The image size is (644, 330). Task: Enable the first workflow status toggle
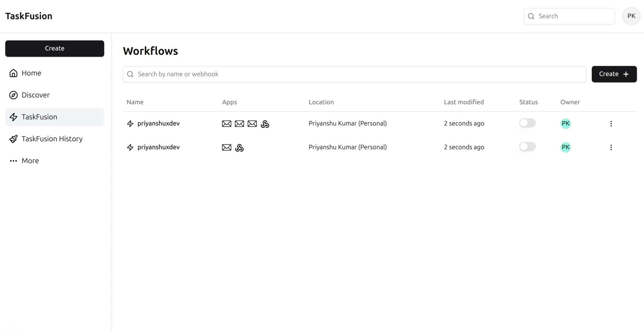pos(527,123)
